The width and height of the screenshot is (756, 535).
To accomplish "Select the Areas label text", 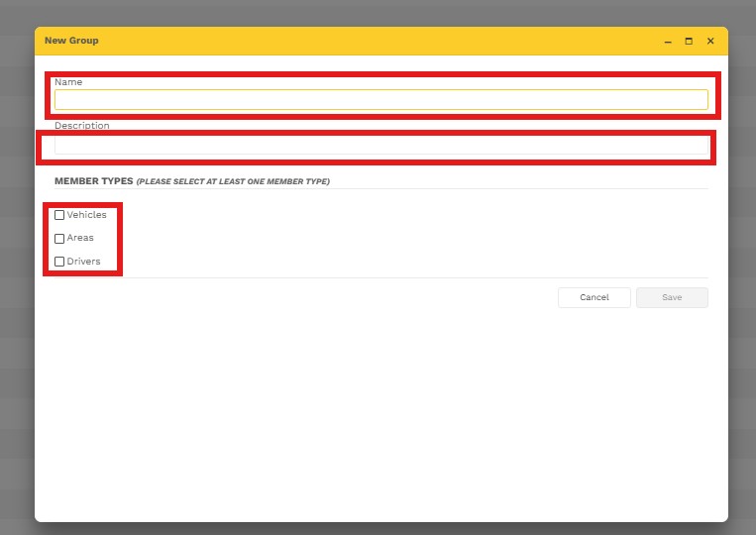I will [80, 238].
